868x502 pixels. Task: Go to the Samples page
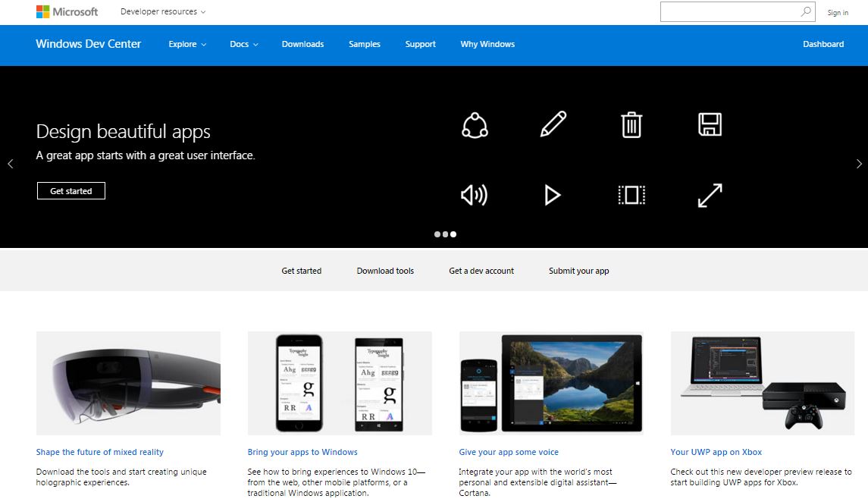pyautogui.click(x=364, y=44)
